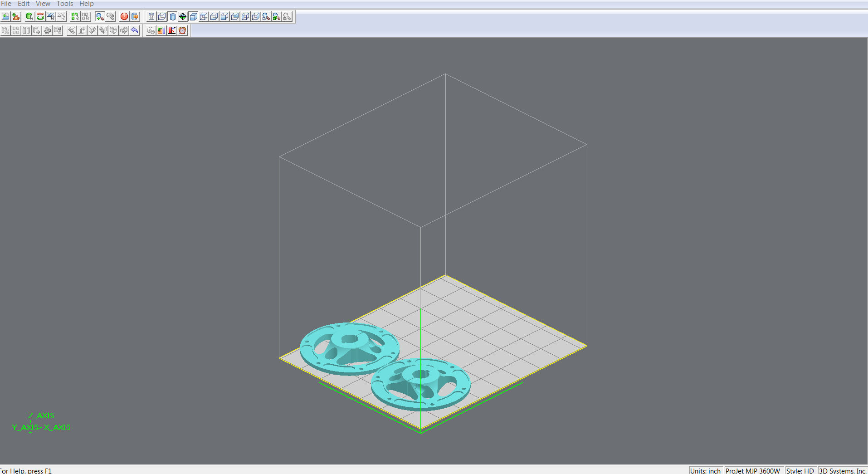
Task: Open the View menu
Action: click(x=43, y=4)
